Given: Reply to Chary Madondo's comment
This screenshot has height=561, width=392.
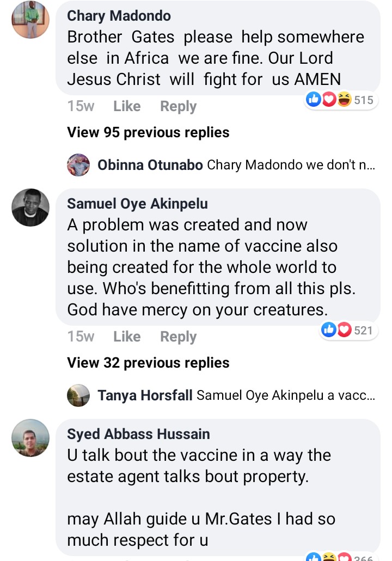Looking at the screenshot, I should point(178,106).
